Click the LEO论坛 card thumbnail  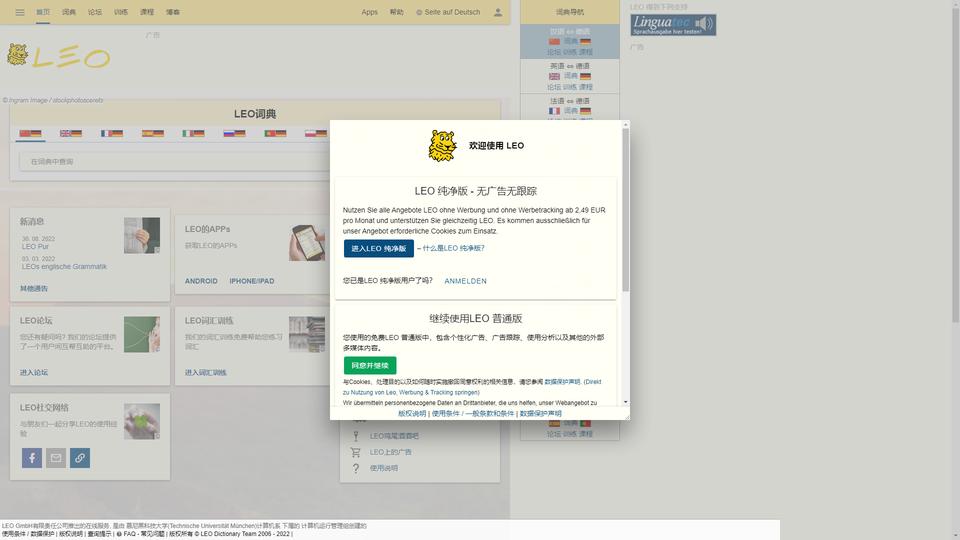(x=142, y=334)
